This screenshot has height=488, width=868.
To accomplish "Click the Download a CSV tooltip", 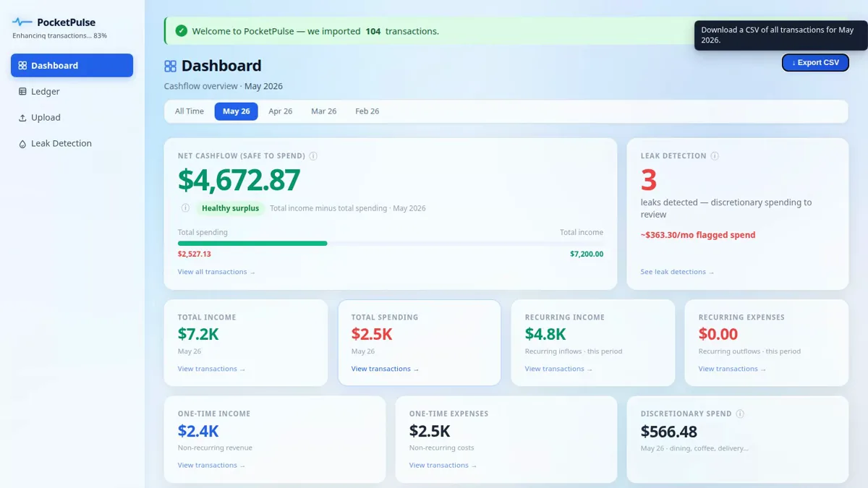I will click(781, 35).
